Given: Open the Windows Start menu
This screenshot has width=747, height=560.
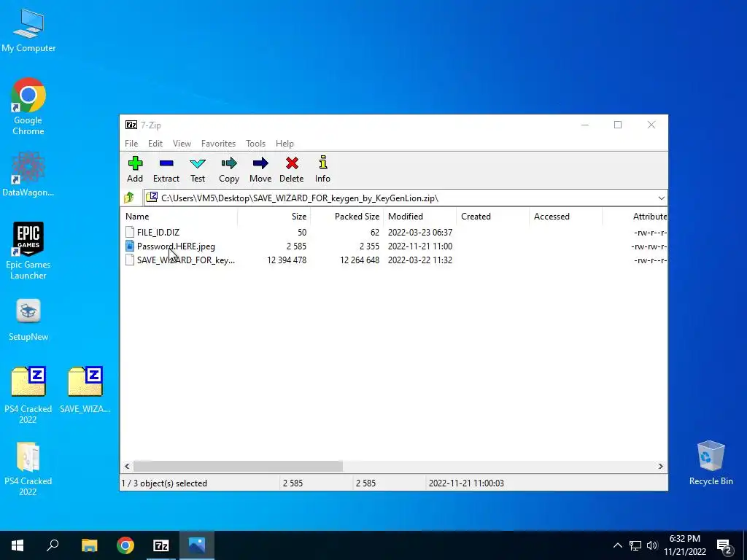Looking at the screenshot, I should (18, 545).
